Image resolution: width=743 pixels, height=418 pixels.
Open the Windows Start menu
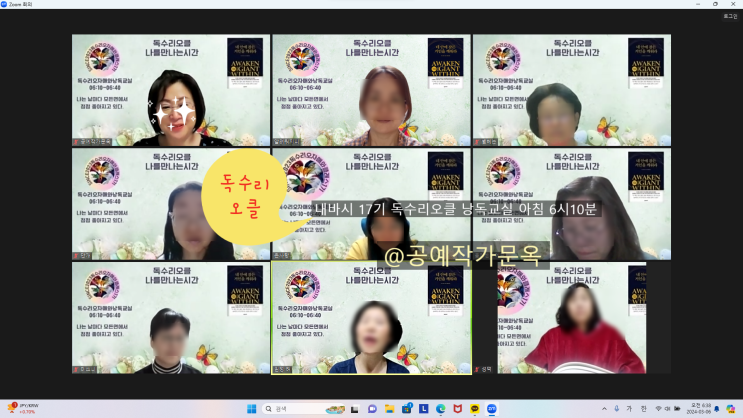click(x=252, y=409)
